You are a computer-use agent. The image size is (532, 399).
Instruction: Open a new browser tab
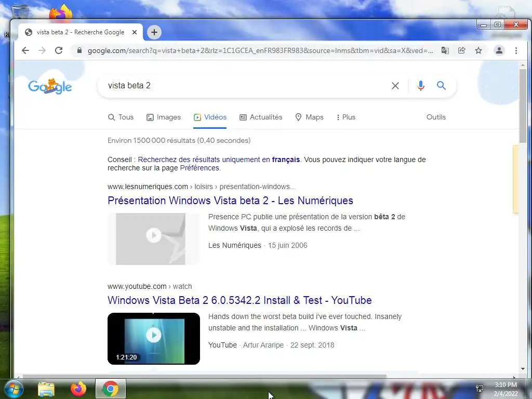point(154,32)
